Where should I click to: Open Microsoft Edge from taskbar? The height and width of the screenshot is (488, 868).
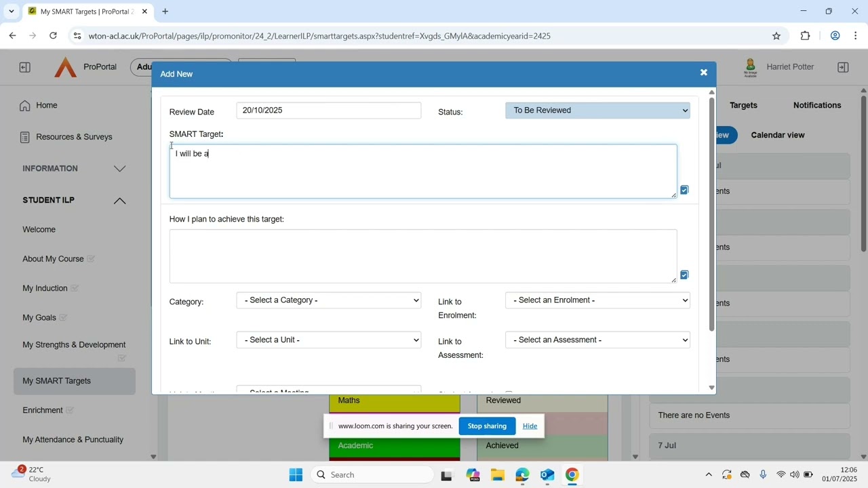click(x=522, y=475)
